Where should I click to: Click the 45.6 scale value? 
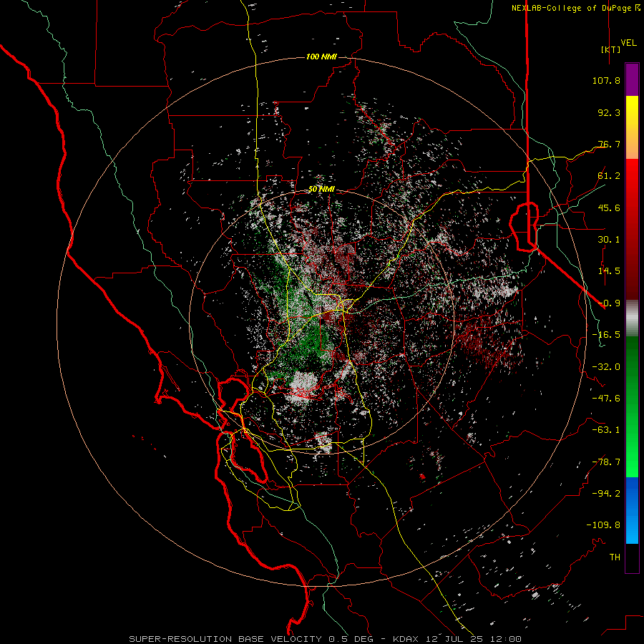point(609,208)
